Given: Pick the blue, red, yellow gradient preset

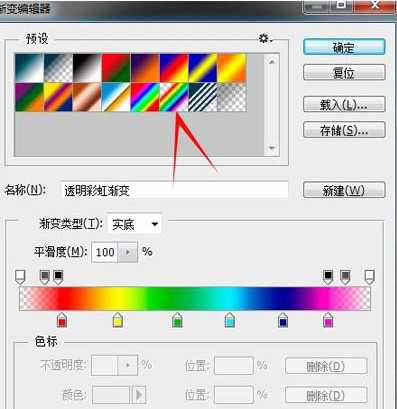Looking at the screenshot, I should 174,68.
